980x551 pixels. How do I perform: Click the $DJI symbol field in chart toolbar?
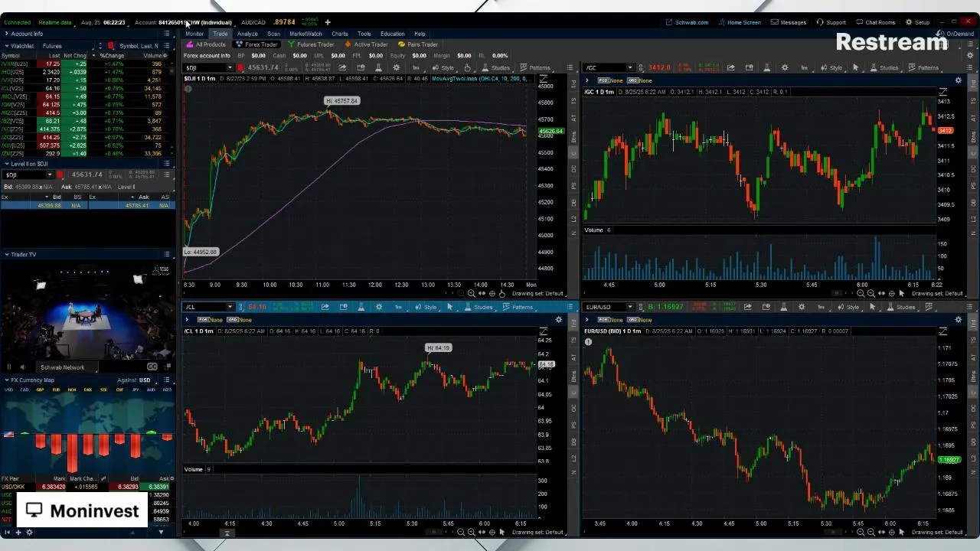[x=205, y=67]
